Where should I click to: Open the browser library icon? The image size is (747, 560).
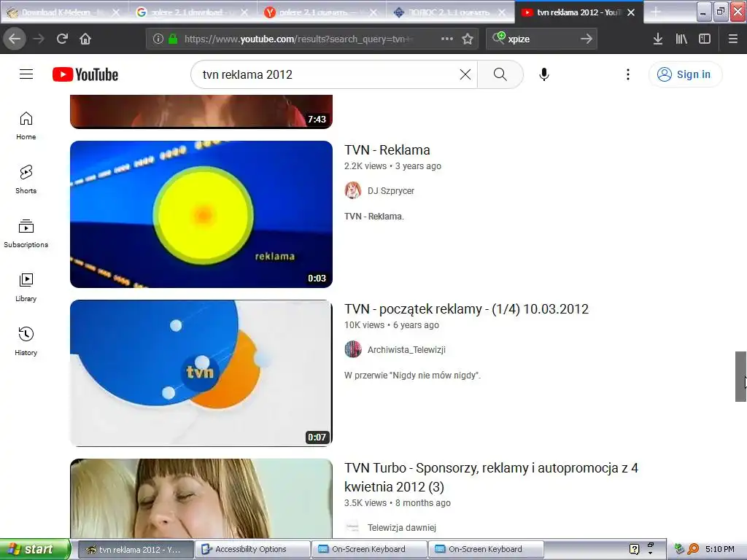(x=681, y=39)
